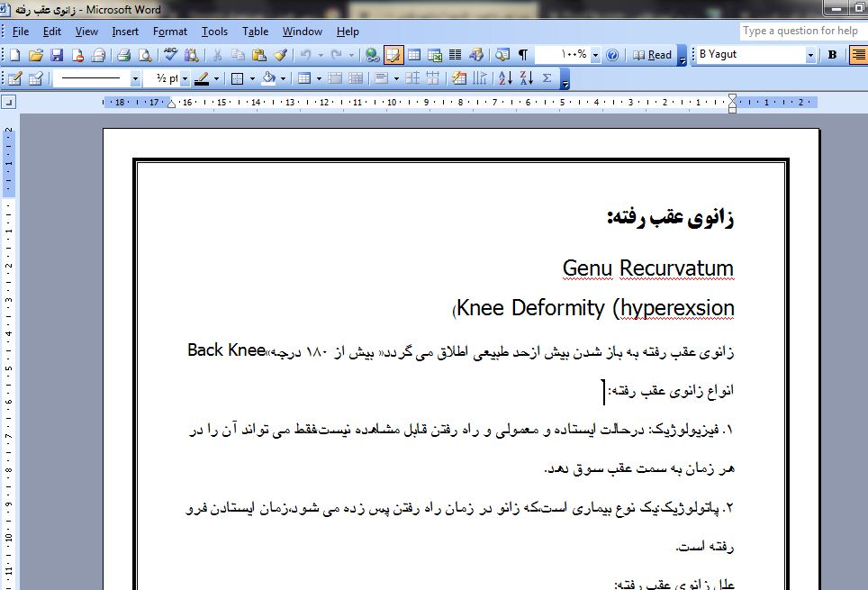
Task: Click the Insert Hyperlink icon
Action: tap(372, 55)
